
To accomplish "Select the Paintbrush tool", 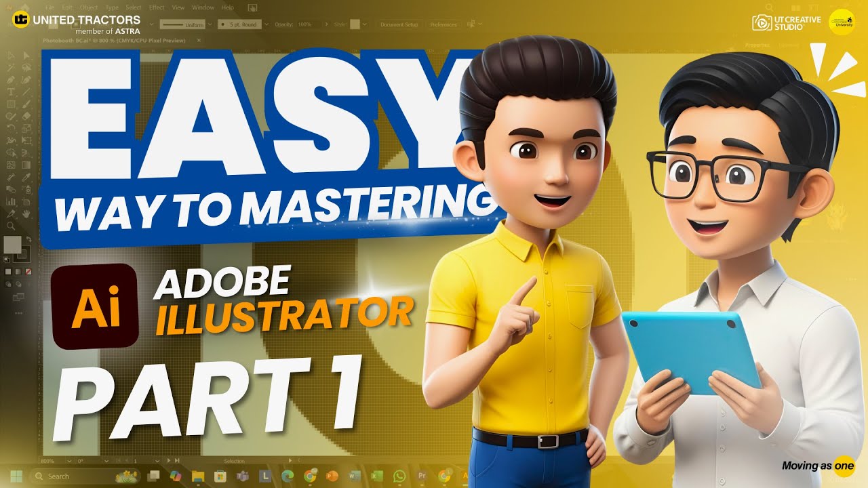I will click(26, 104).
